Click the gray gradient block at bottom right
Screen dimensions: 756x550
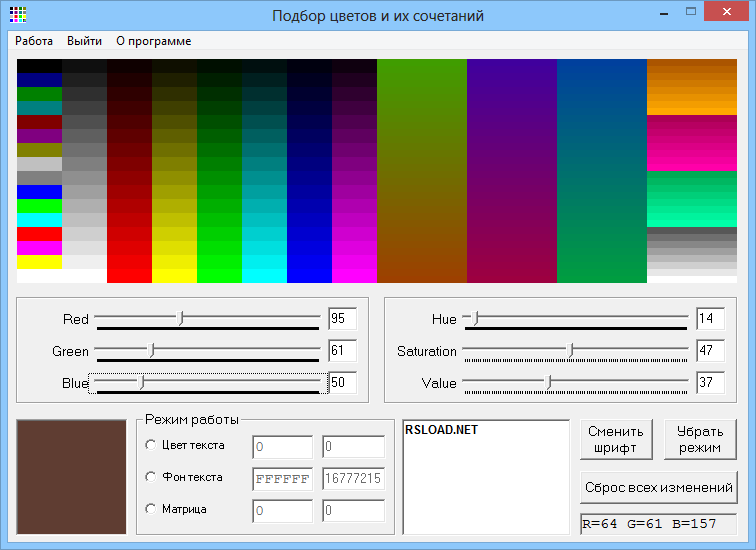coord(692,255)
